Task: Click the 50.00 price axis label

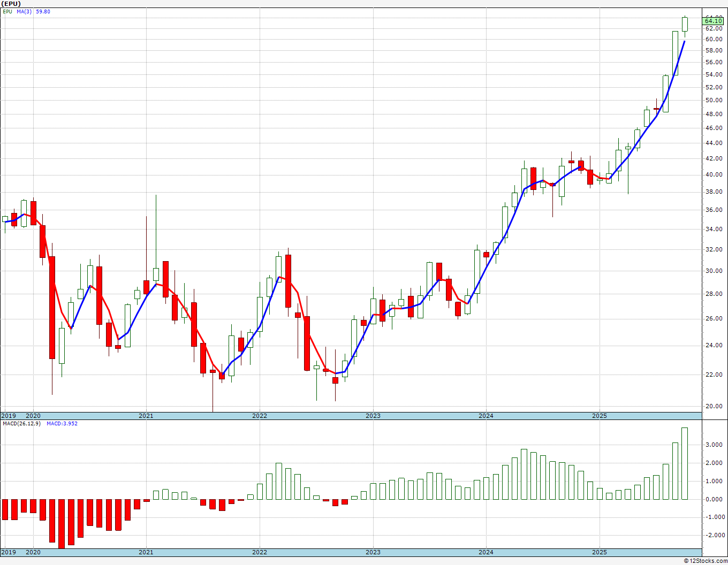Action: tap(714, 101)
